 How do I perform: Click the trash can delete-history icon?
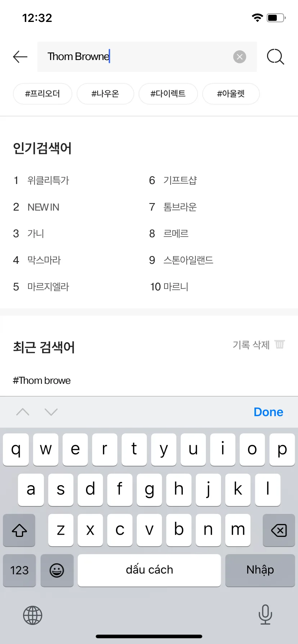[x=280, y=344]
